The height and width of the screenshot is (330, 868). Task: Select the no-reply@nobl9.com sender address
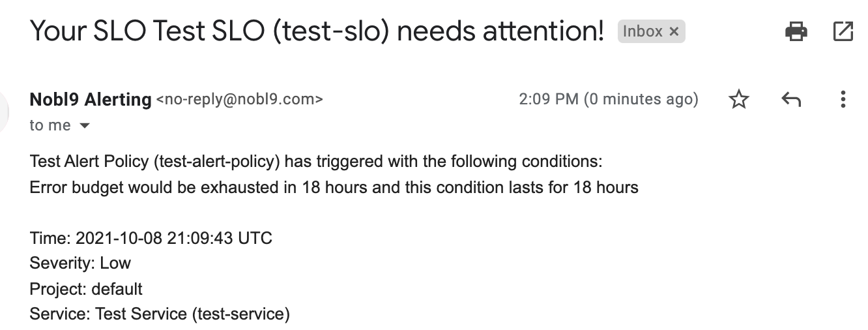click(239, 100)
